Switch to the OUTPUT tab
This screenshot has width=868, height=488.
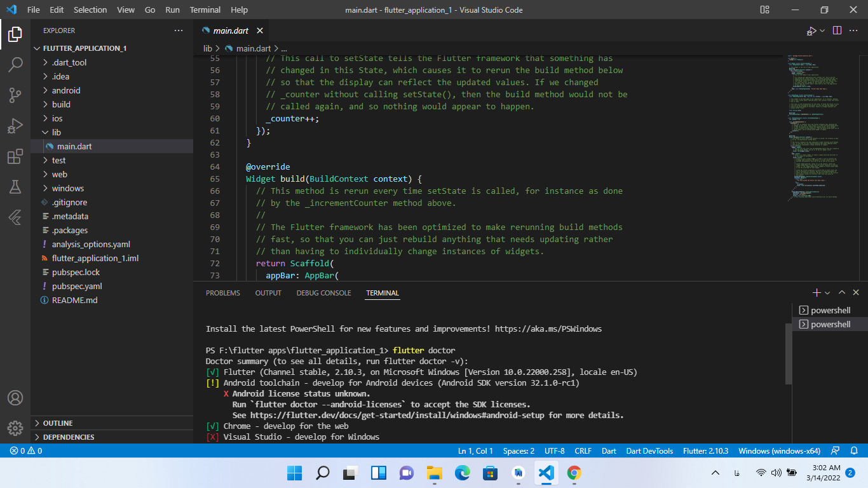pyautogui.click(x=268, y=293)
